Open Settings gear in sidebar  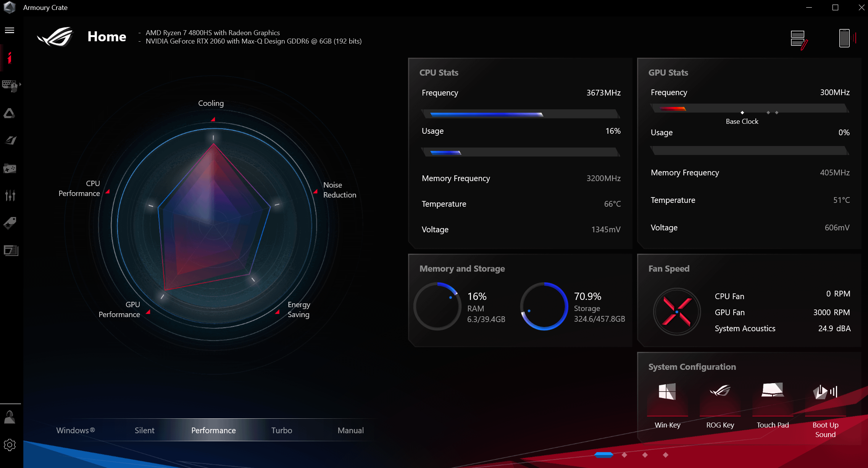point(10,445)
